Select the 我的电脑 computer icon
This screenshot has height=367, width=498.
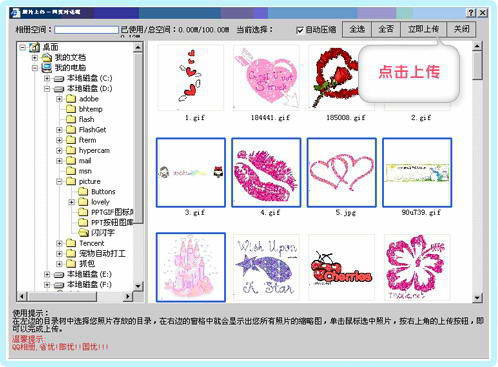47,68
